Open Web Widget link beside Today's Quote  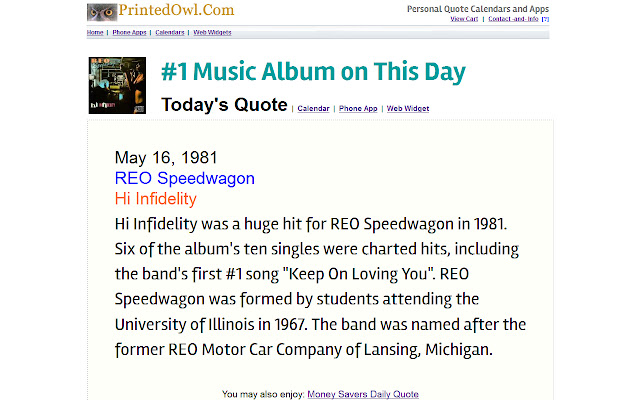pyautogui.click(x=408, y=108)
